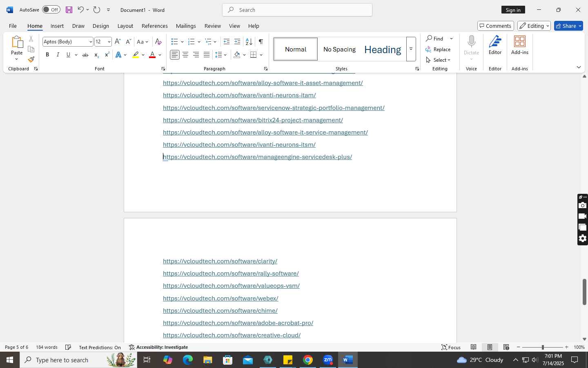Expand the Styles gallery
Screen dimensions: 588x368
[x=411, y=49]
